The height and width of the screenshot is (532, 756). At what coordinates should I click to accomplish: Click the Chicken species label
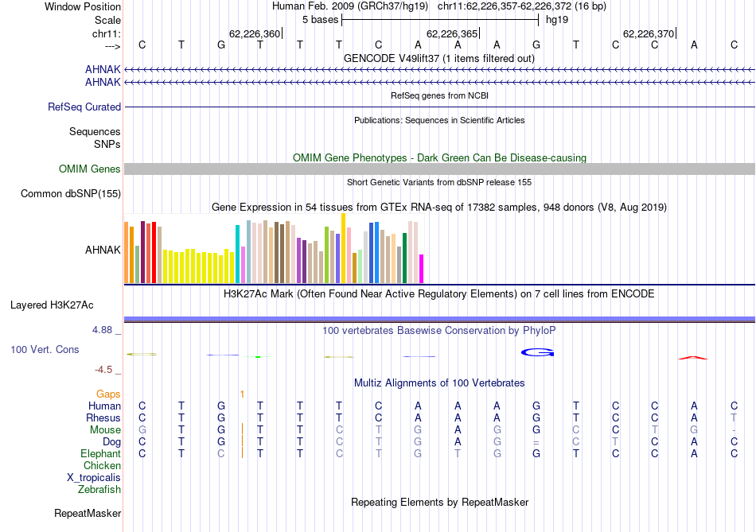click(102, 465)
